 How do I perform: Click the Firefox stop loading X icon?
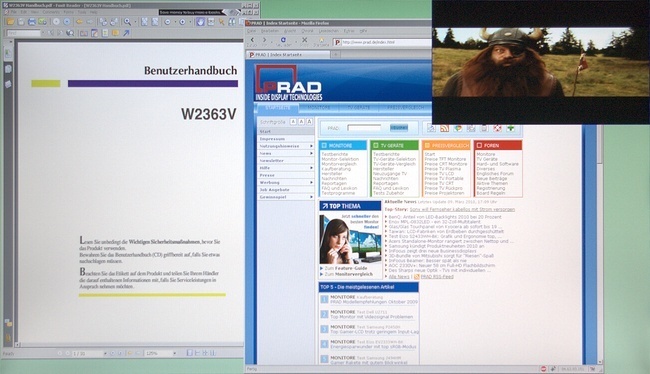coord(305,40)
